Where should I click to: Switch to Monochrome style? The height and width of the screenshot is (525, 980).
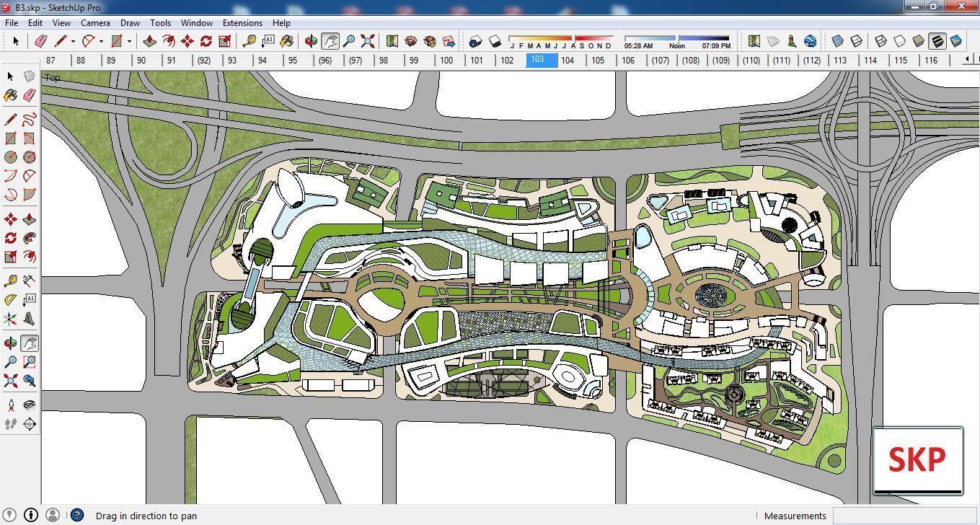pos(955,41)
